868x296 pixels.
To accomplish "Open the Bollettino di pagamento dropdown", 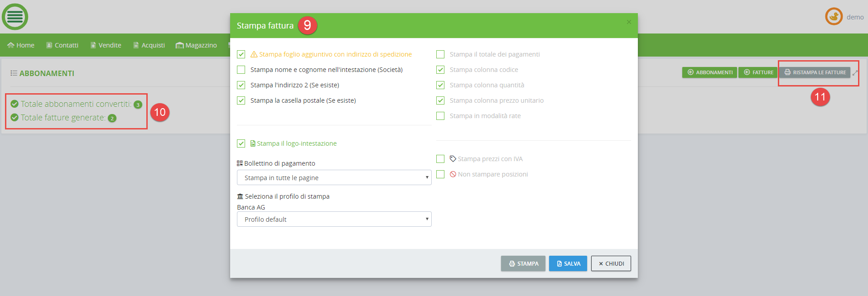I will point(334,177).
